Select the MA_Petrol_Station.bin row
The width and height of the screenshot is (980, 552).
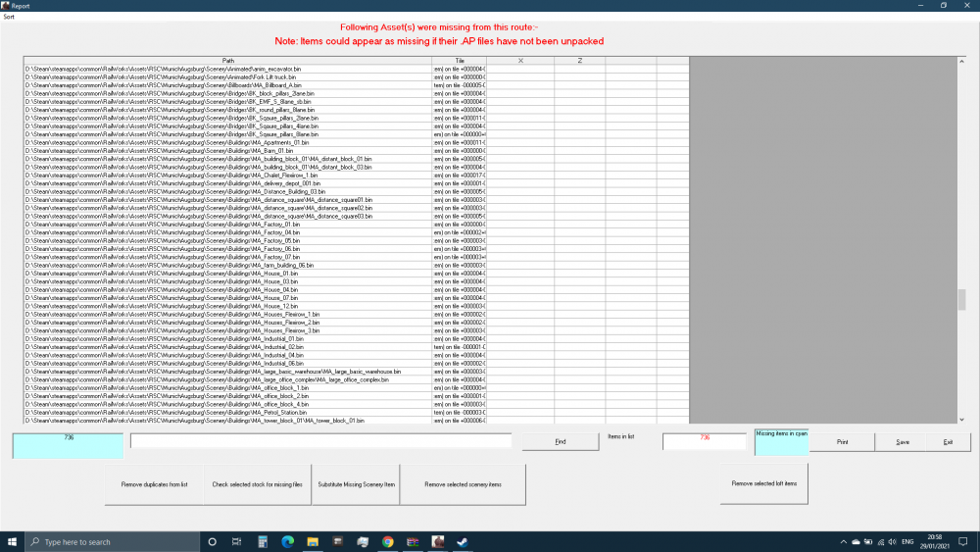tap(357, 412)
